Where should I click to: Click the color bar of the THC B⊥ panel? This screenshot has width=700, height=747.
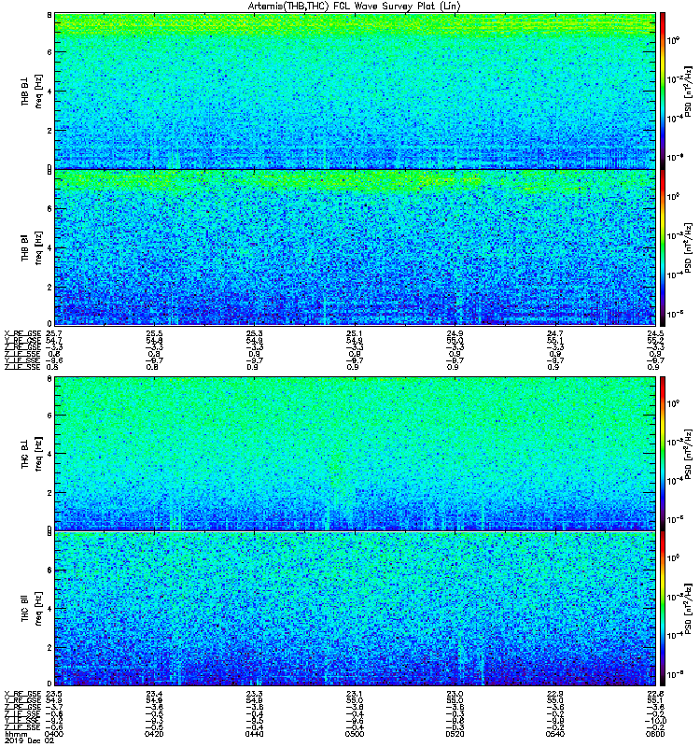(x=662, y=454)
